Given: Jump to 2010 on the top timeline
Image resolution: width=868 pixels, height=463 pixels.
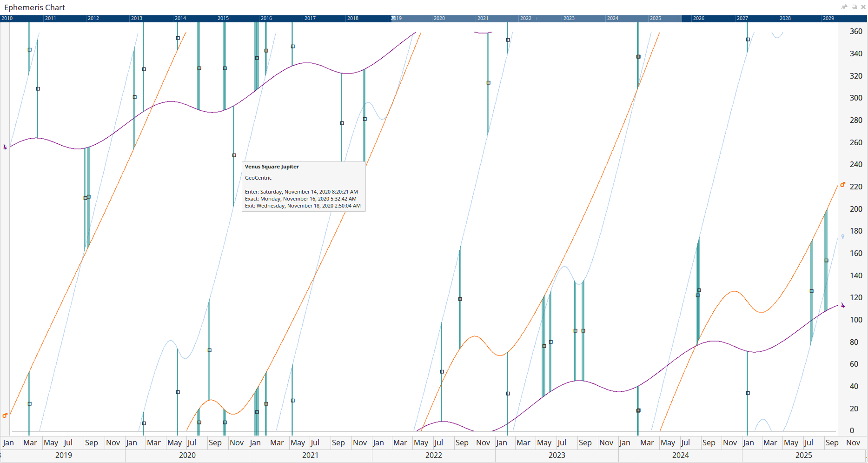Looking at the screenshot, I should click(7, 18).
